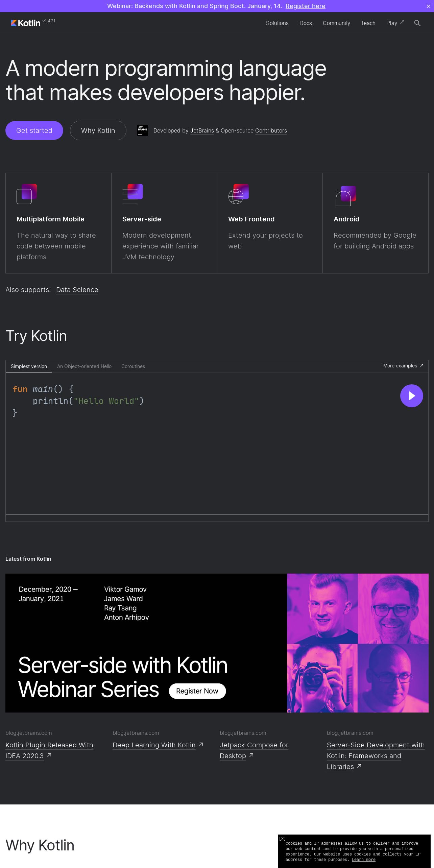
Task: Click Server-side with Kotlin Webinar Series heading
Action: pyautogui.click(x=123, y=677)
